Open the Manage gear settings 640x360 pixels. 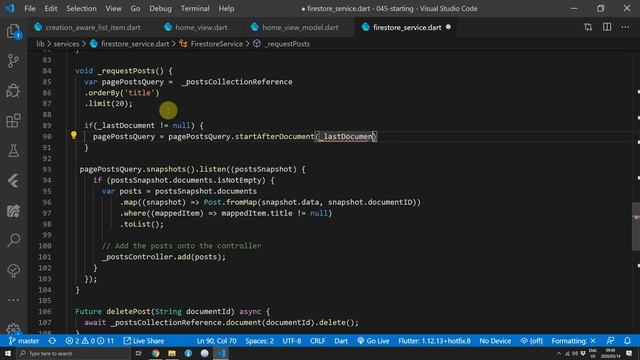click(13, 329)
